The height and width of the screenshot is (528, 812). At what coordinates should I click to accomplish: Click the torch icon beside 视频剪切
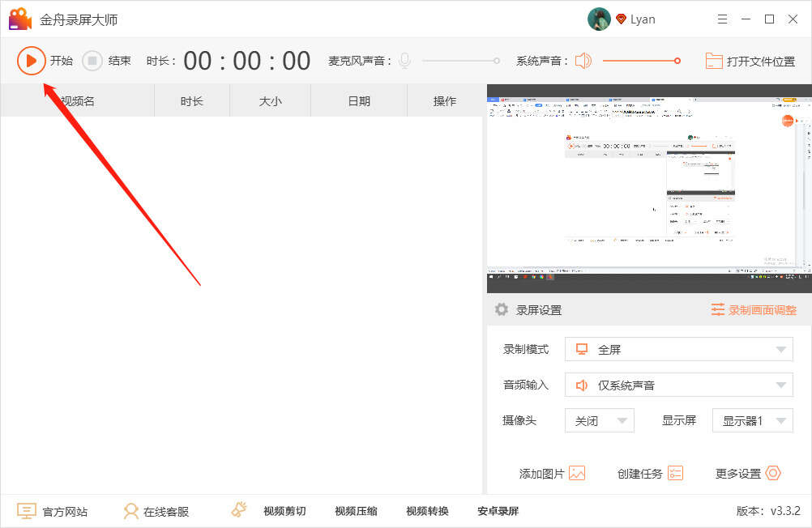[x=239, y=509]
